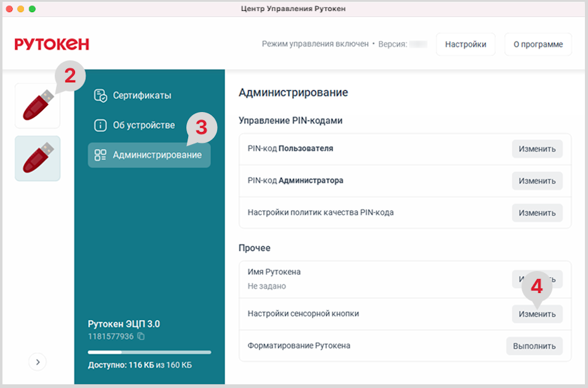The height and width of the screenshot is (388, 588).
Task: Change Настройки сенсорной кнопки
Action: (537, 314)
